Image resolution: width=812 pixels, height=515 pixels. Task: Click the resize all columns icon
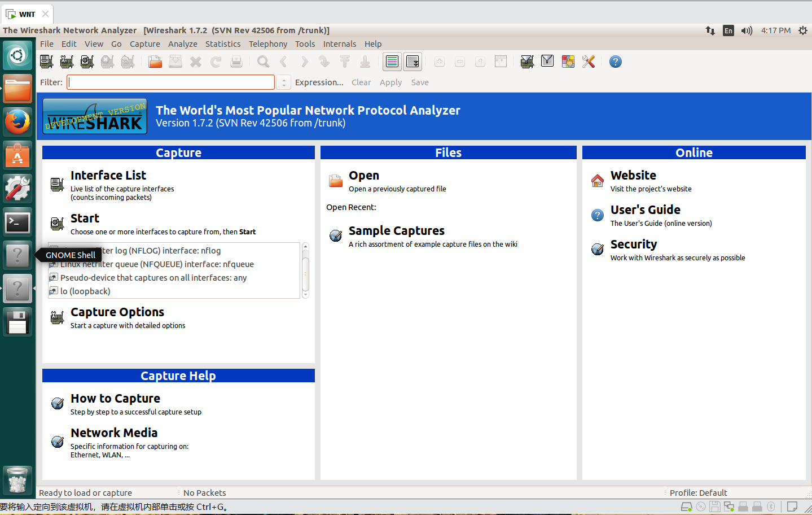[501, 62]
